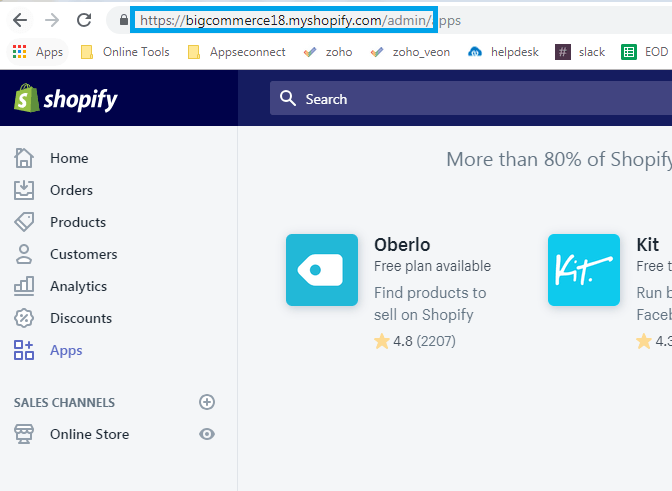The height and width of the screenshot is (491, 672).
Task: Select Apps in the sidebar
Action: [66, 350]
